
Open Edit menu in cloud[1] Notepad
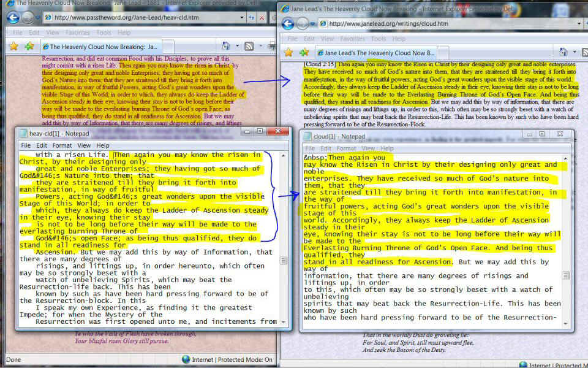pos(325,148)
